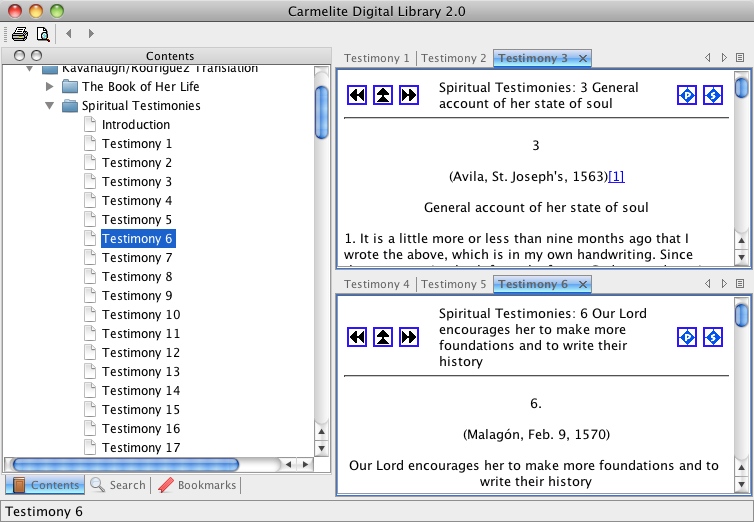Viewport: 754px width, 522px height.
Task: Open Print Preview from the toolbar
Action: [x=42, y=34]
